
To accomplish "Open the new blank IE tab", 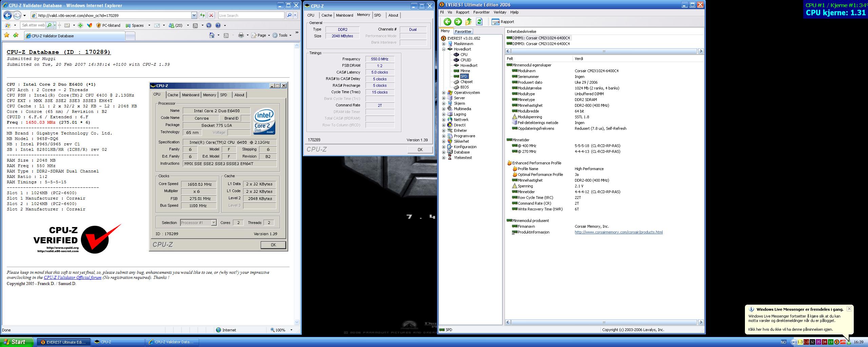I will click(130, 36).
